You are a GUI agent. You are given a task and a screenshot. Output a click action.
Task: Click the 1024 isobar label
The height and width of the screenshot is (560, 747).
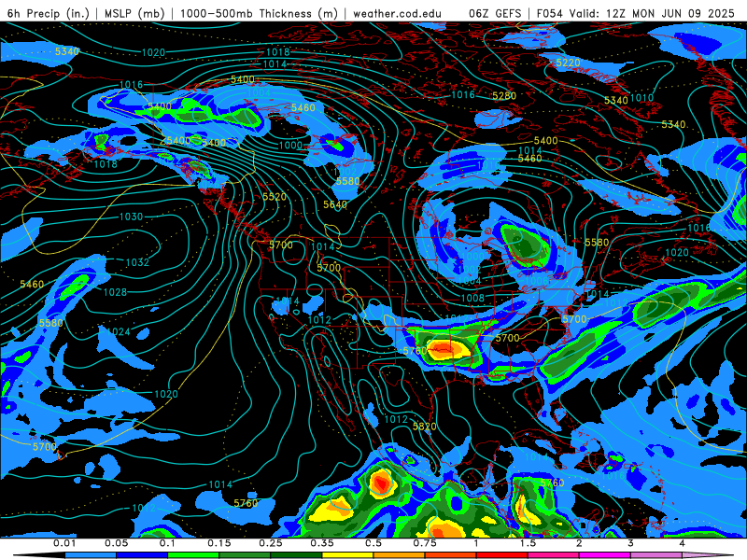click(x=119, y=331)
